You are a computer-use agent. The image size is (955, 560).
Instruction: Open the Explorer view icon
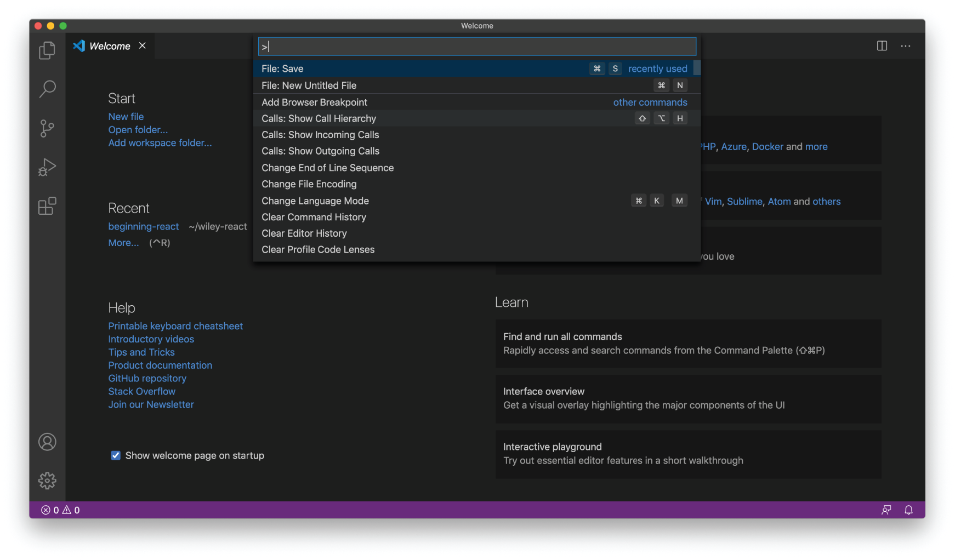pyautogui.click(x=47, y=49)
